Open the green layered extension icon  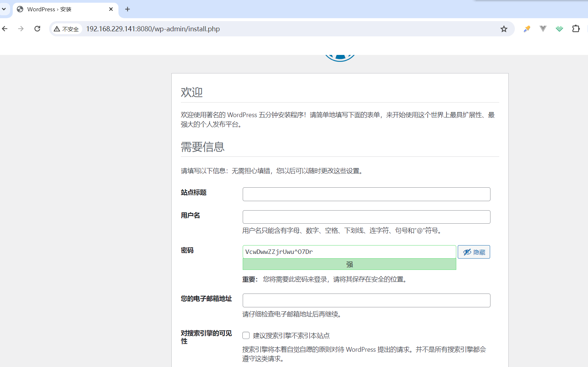(559, 29)
